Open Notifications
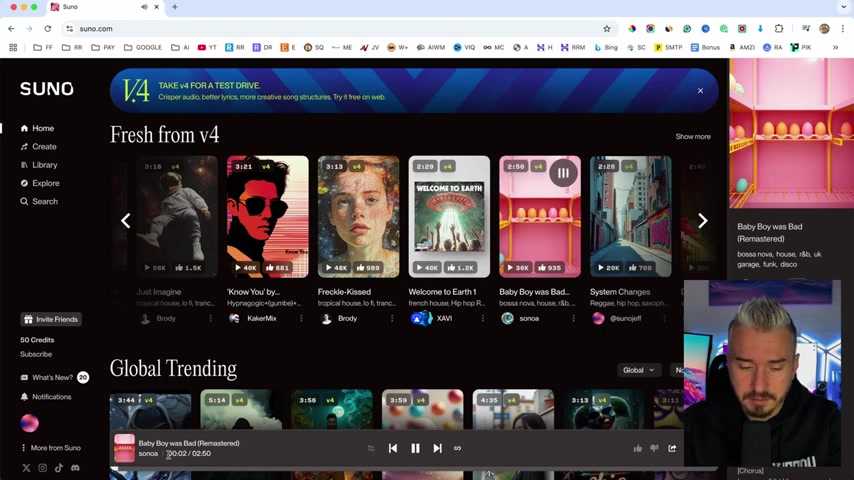 point(46,397)
